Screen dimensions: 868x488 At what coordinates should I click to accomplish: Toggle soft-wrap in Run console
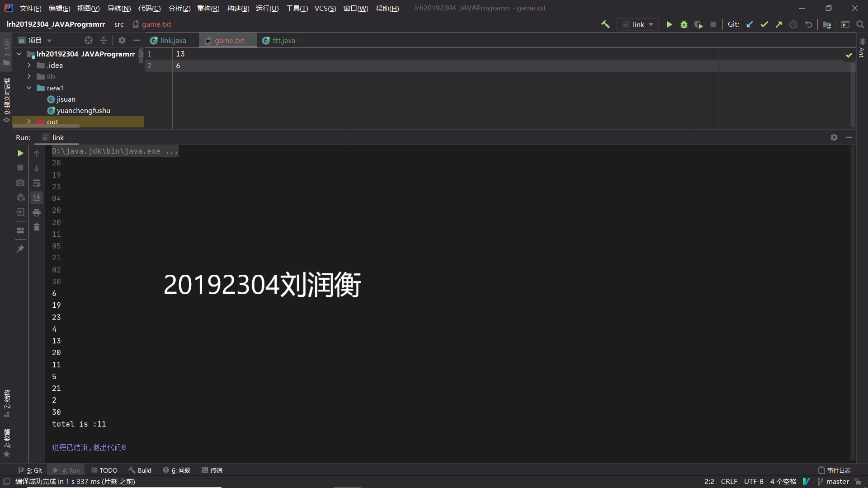[37, 183]
